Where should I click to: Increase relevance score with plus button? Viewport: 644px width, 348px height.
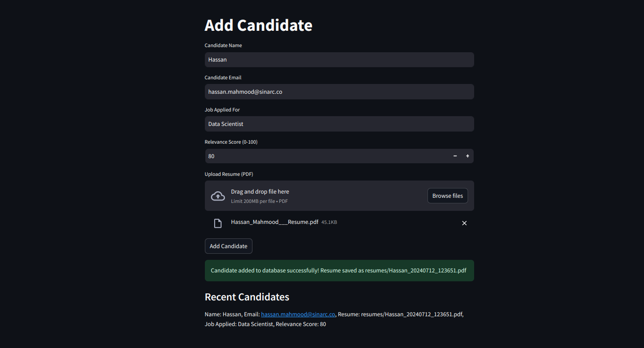[468, 156]
